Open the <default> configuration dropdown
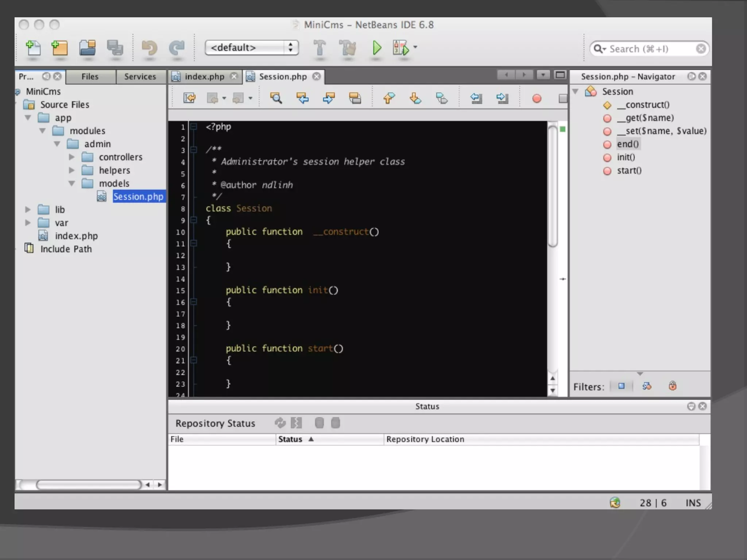 [x=252, y=48]
